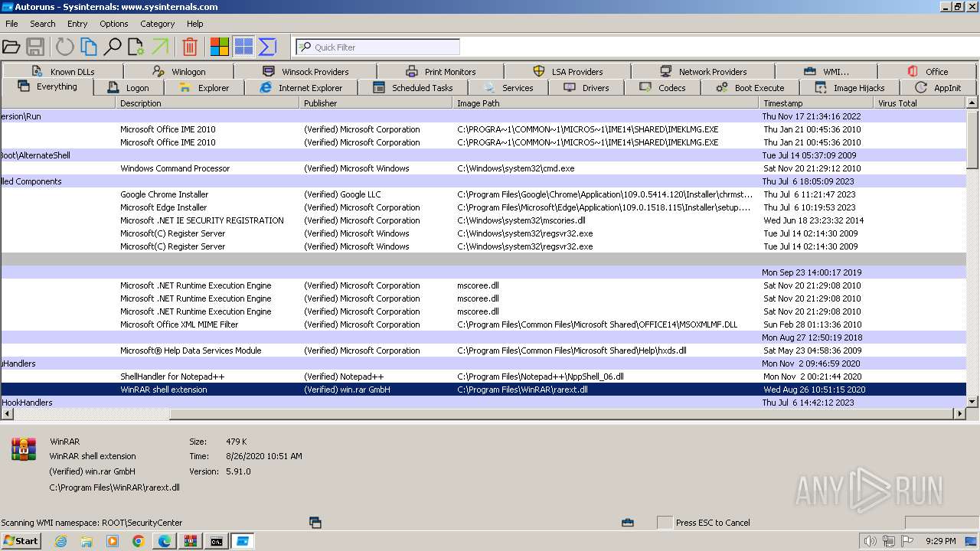Switch to the Office tab
980x551 pixels.
(x=927, y=71)
